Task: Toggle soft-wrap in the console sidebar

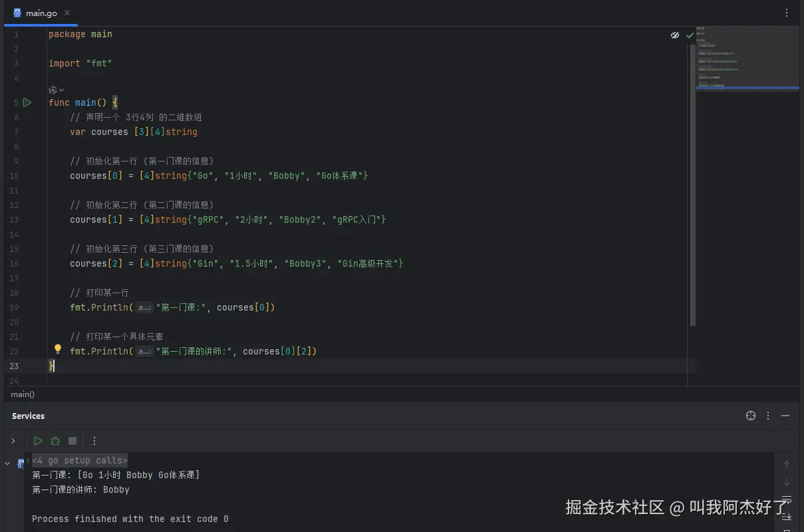Action: 787,499
